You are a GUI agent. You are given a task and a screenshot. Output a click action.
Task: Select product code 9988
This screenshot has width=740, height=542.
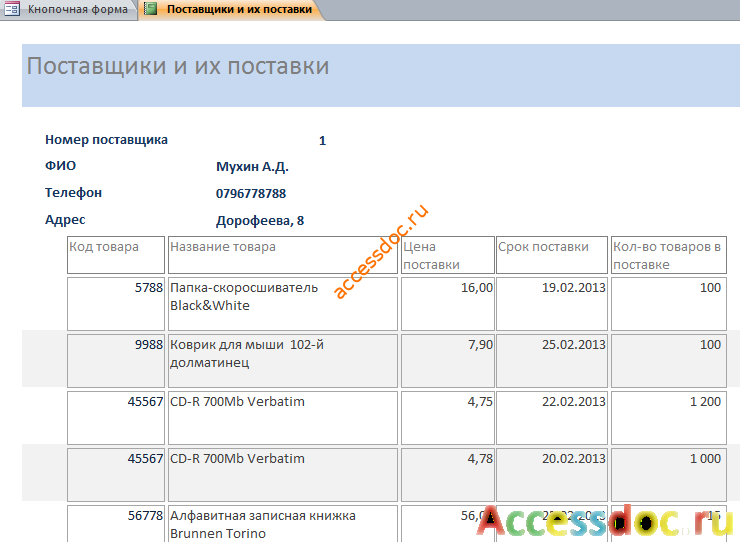(x=116, y=361)
